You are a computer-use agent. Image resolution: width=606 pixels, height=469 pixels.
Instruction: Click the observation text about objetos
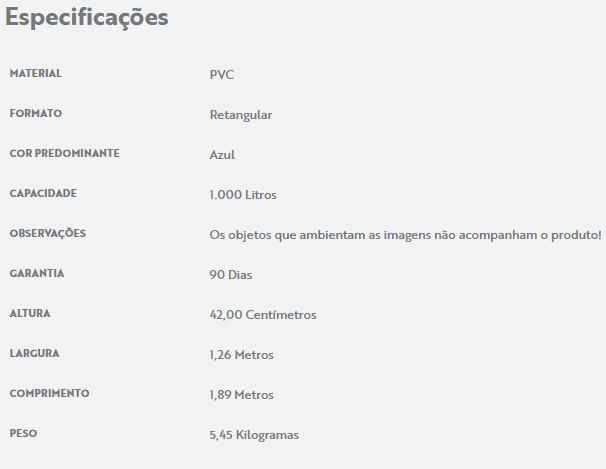[405, 235]
